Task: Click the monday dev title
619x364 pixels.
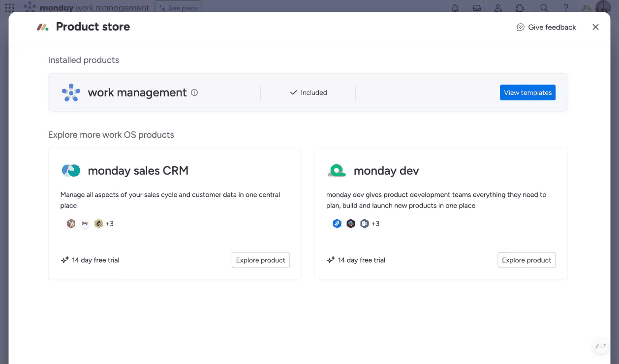Action: point(386,171)
